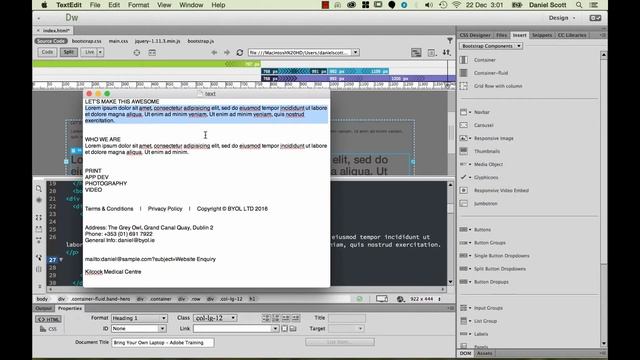Open the DOM panel tab
The height and width of the screenshot is (360, 640).
tap(465, 353)
